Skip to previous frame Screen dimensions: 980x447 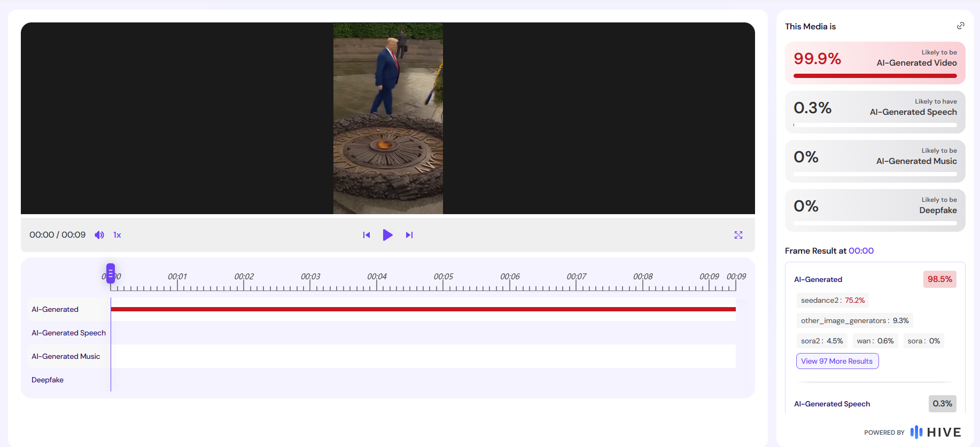click(367, 235)
